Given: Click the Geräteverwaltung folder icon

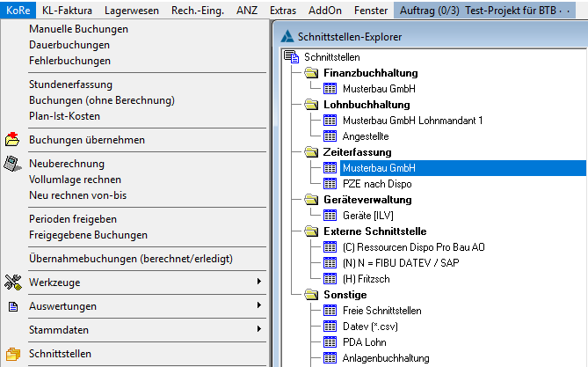Looking at the screenshot, I should pyautogui.click(x=310, y=200).
